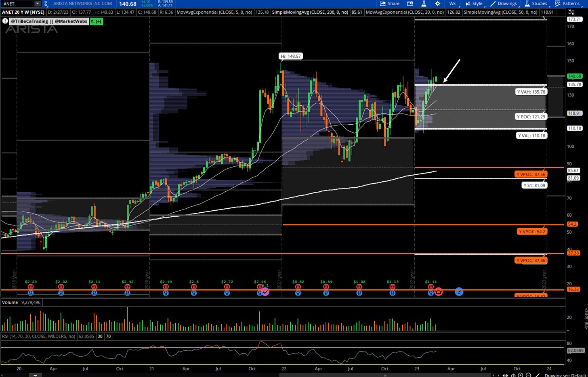Click the green 140.68 price axis tag
Screen dimensions: 588x377
574,76
